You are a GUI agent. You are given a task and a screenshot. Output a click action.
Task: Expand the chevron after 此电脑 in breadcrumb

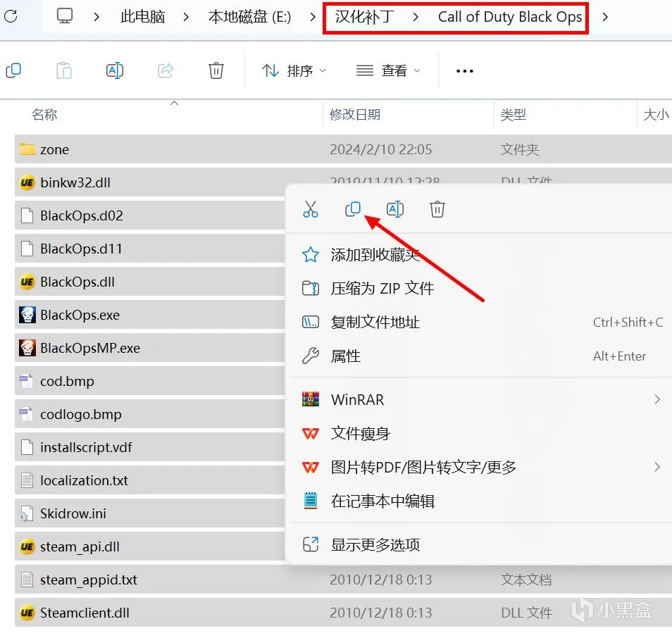tap(186, 17)
